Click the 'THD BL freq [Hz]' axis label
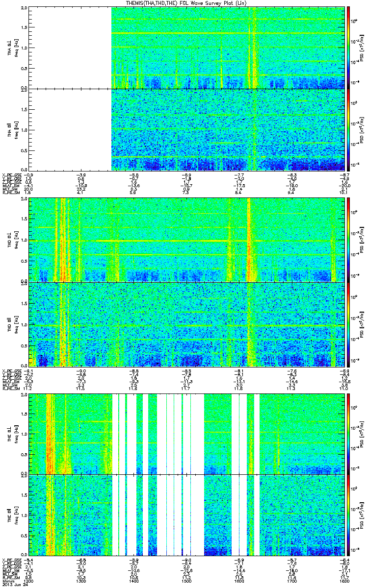Viewport: 368px width, 588px height. [12, 240]
